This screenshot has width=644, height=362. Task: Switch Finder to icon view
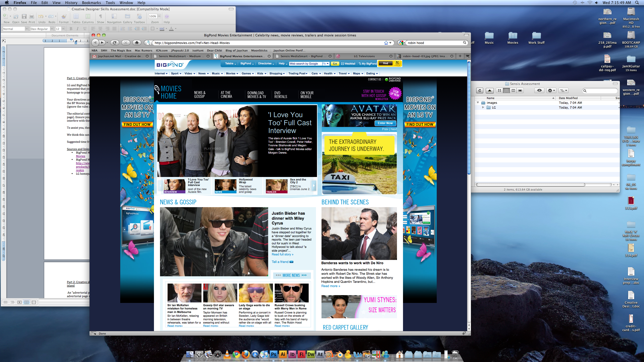click(x=499, y=90)
